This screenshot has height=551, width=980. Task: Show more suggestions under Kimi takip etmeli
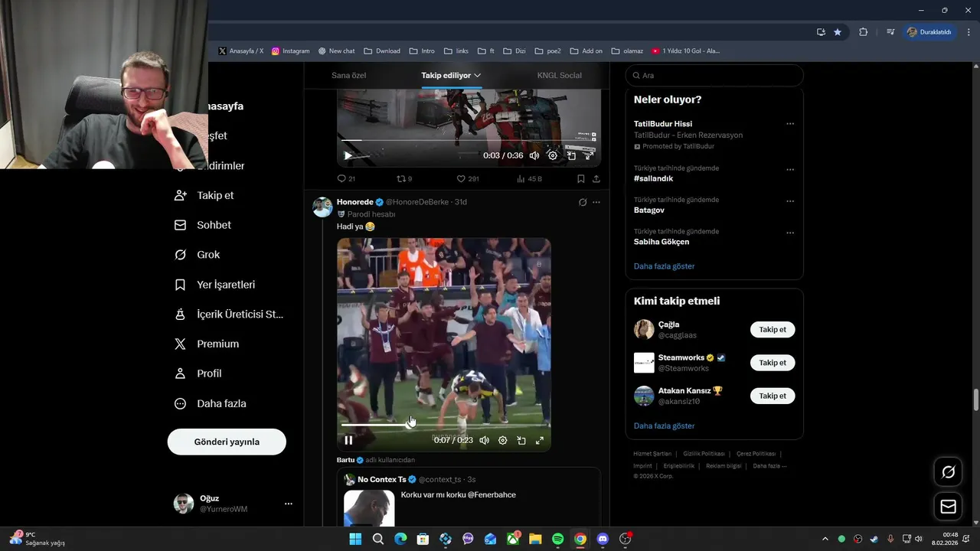pyautogui.click(x=665, y=425)
